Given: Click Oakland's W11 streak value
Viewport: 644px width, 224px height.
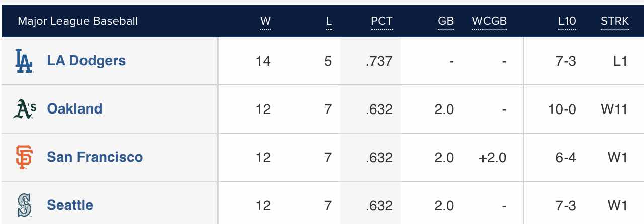Looking at the screenshot, I should [x=614, y=109].
